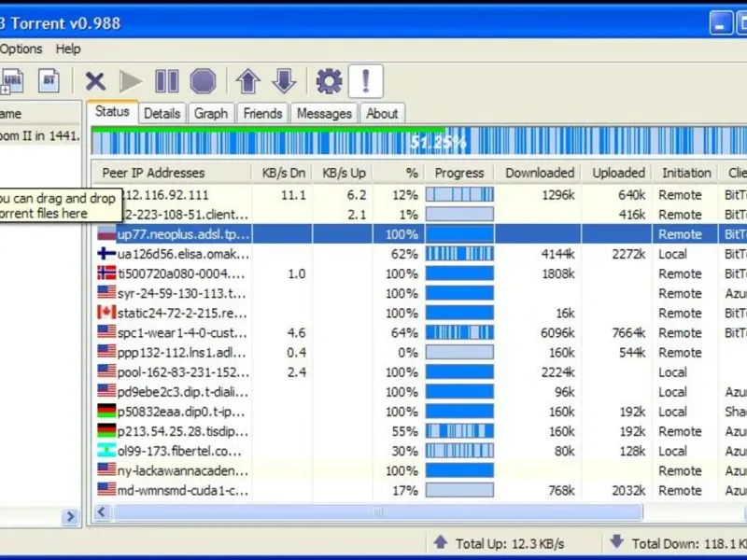Open the Graph tab

click(211, 114)
